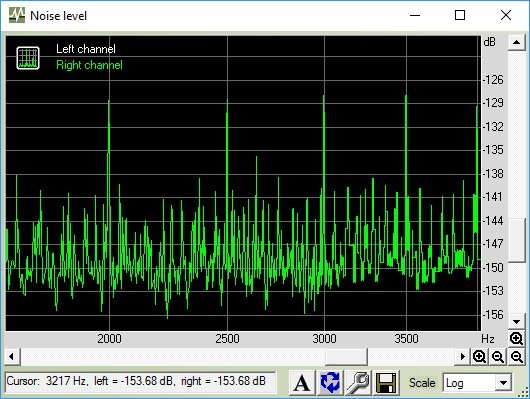Click the horizontal scrollbar left arrow

12,356
